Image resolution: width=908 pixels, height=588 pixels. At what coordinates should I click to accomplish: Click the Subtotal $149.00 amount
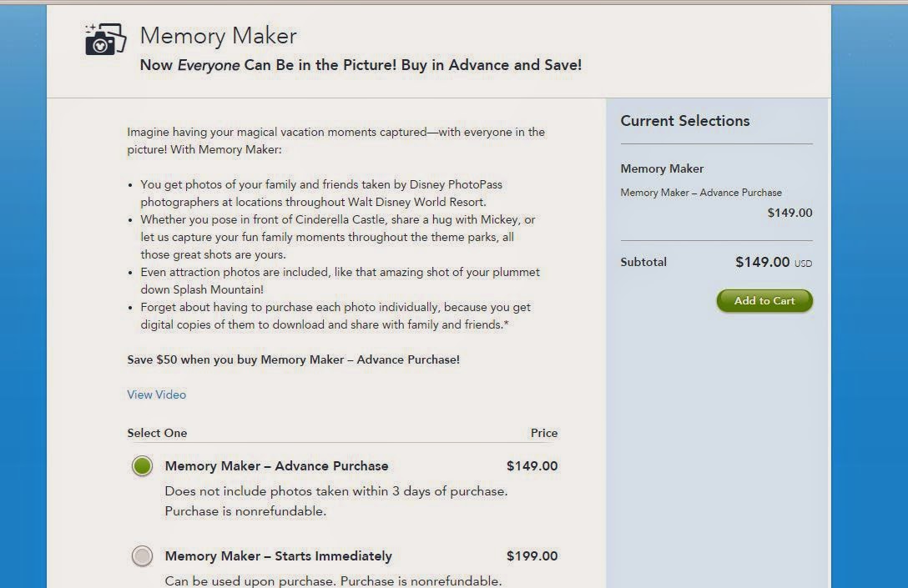point(762,262)
